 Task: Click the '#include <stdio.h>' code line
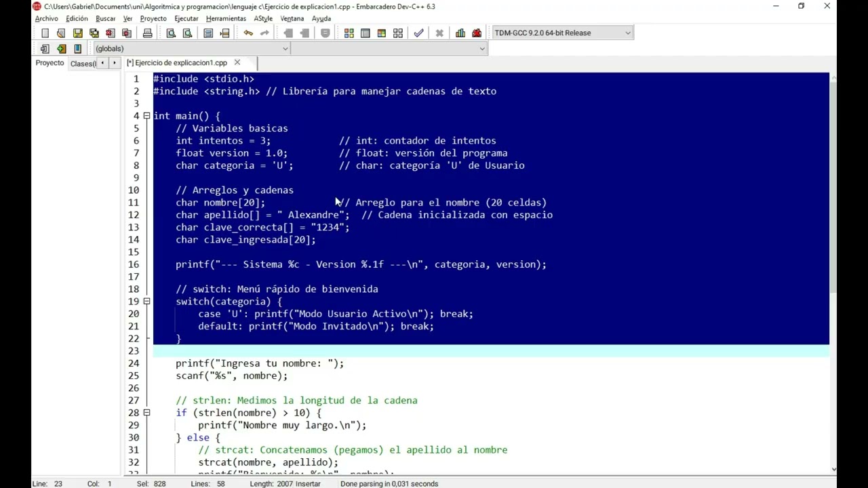click(x=203, y=79)
